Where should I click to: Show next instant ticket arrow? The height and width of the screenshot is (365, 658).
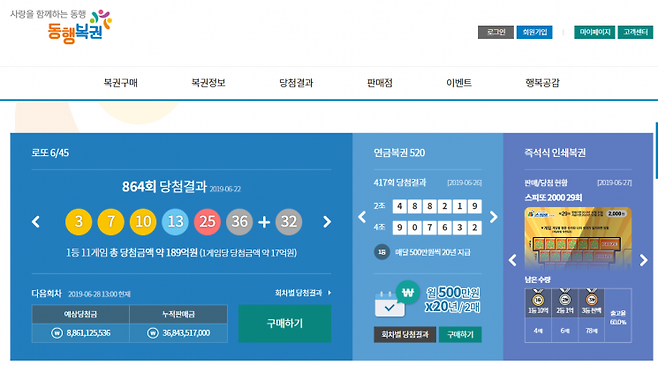click(644, 261)
